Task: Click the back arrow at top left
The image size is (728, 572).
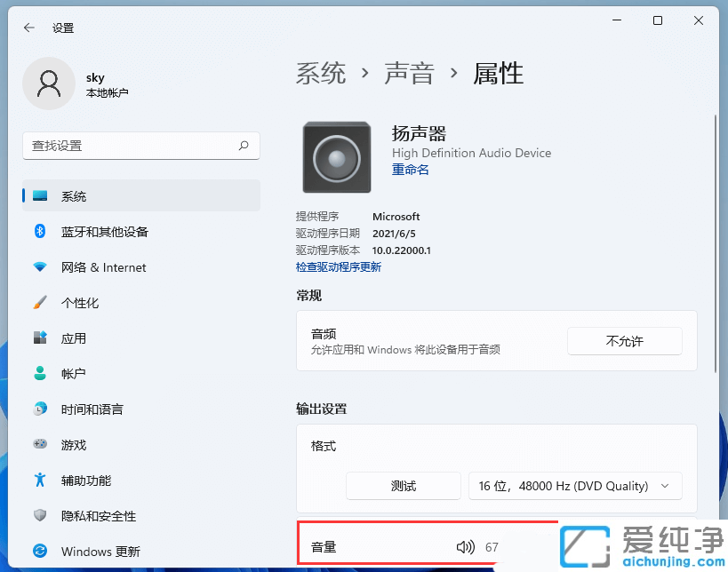Action: pyautogui.click(x=28, y=28)
